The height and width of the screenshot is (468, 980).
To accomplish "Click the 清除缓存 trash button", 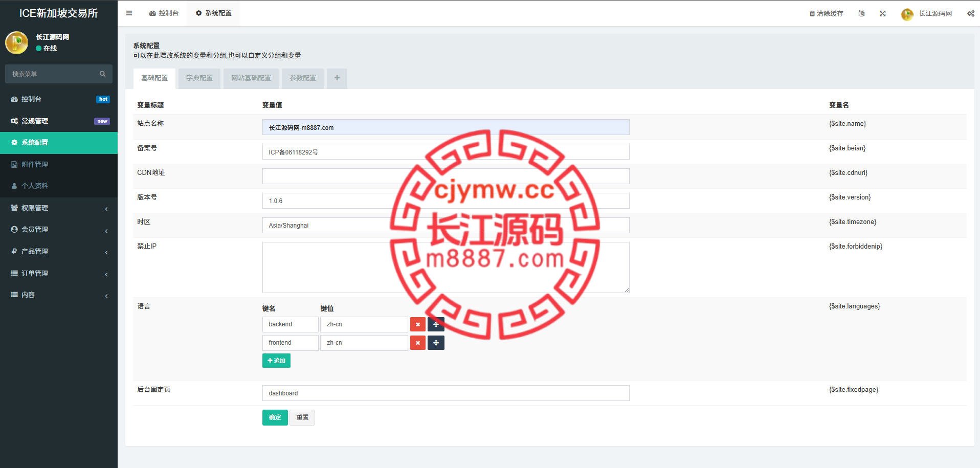I will 826,13.
